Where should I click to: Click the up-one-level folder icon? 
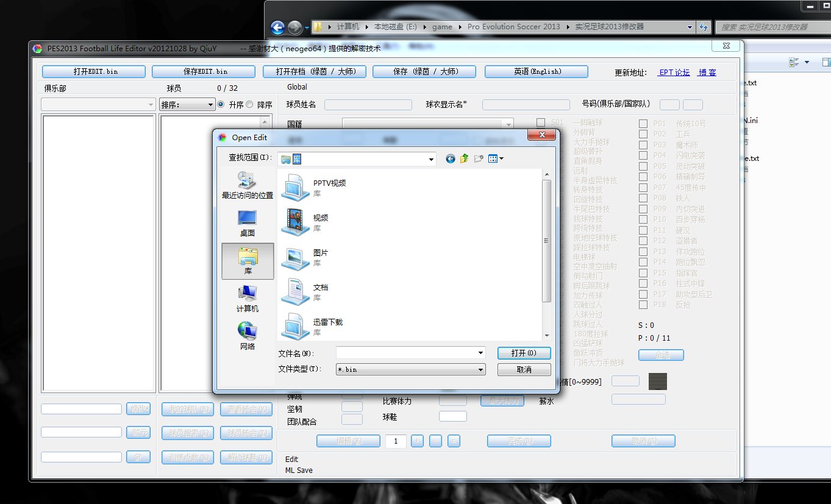[x=465, y=158]
